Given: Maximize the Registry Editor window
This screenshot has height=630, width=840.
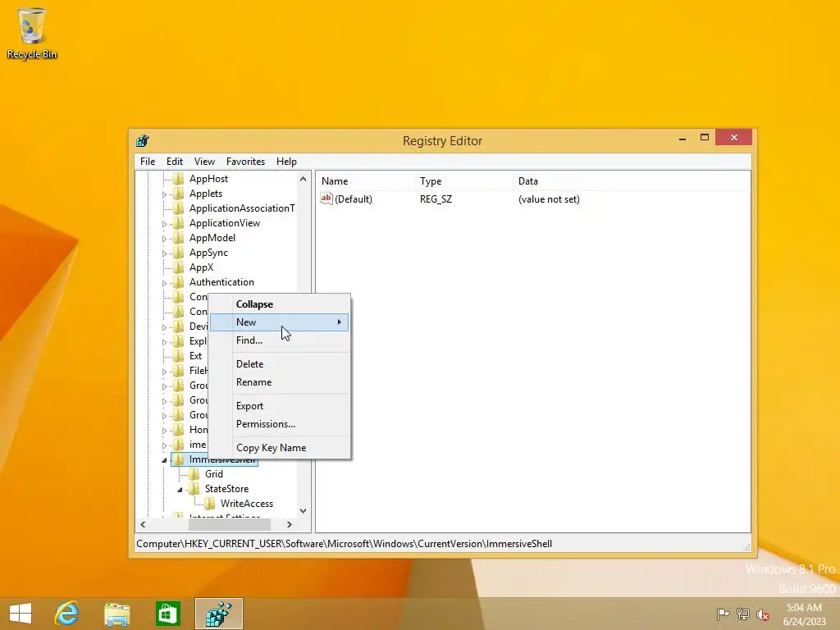Looking at the screenshot, I should [x=705, y=138].
